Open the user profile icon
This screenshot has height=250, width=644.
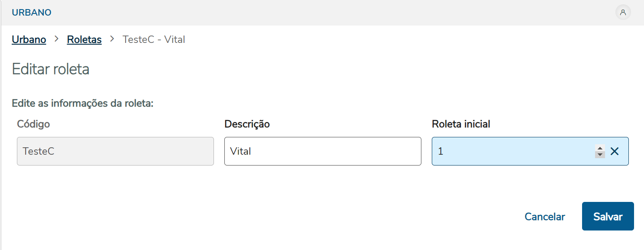click(x=623, y=13)
